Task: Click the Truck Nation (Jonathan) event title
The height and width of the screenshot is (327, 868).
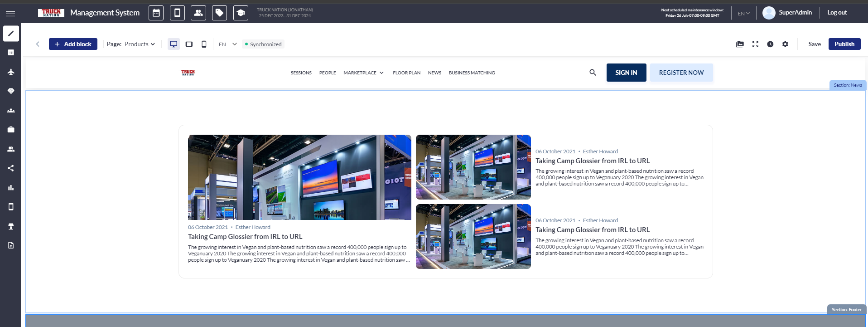Action: 285,10
